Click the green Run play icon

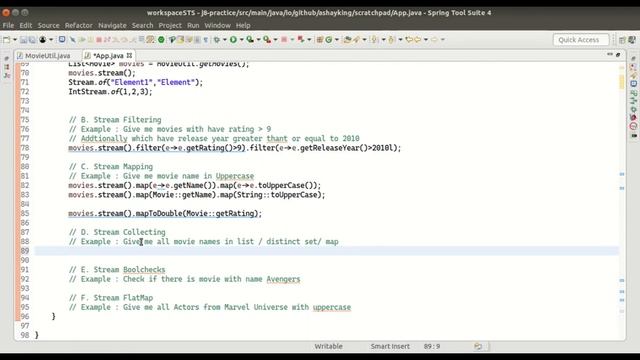point(233,40)
